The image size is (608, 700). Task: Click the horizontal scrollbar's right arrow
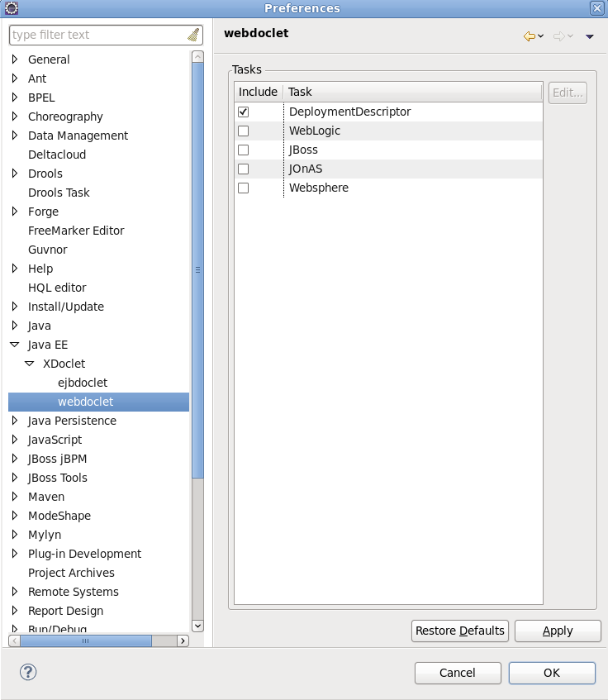click(x=183, y=640)
